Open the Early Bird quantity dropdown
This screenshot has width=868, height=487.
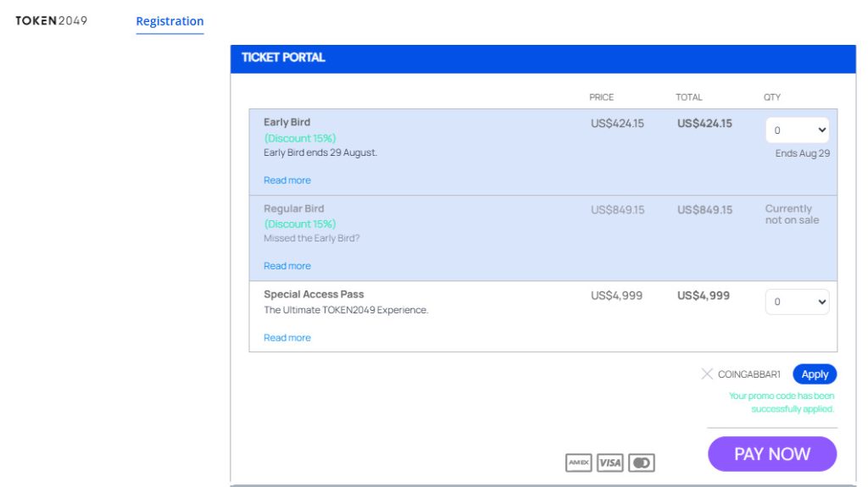797,130
